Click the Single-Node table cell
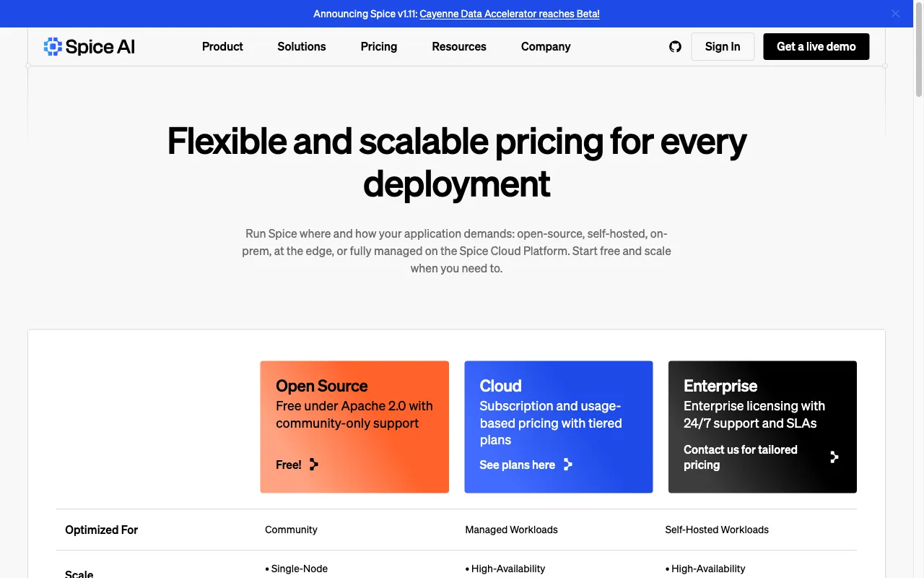This screenshot has height=578, width=924. pyautogui.click(x=296, y=569)
